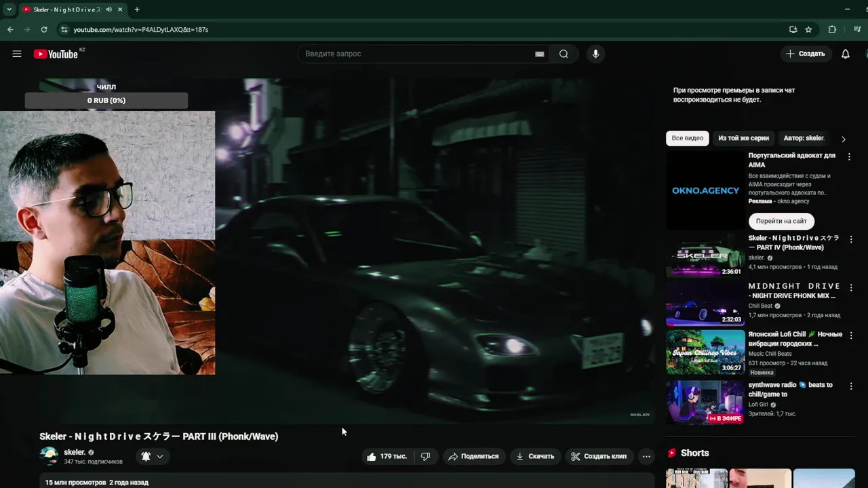Click Создать клип button

click(x=599, y=456)
